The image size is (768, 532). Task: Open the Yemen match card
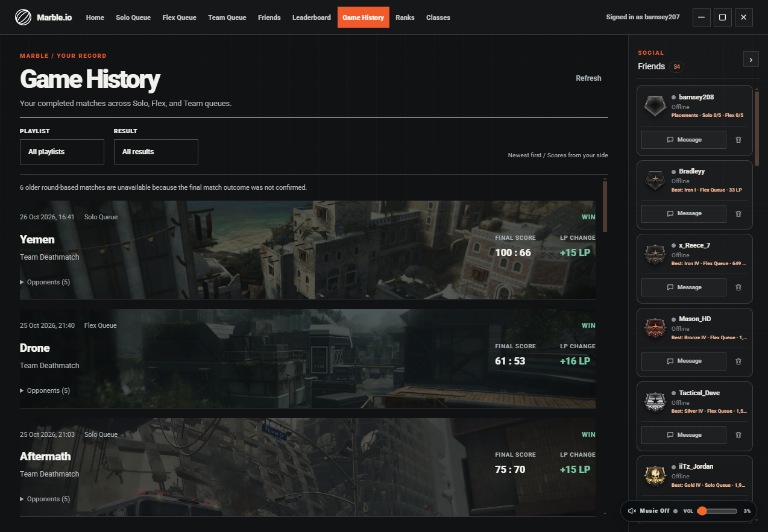click(x=307, y=250)
